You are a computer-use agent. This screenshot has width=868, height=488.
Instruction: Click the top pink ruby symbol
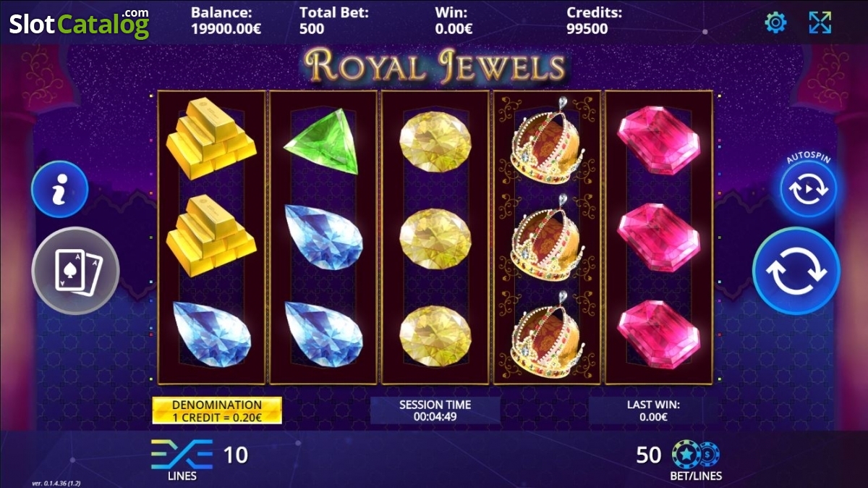[x=658, y=139]
